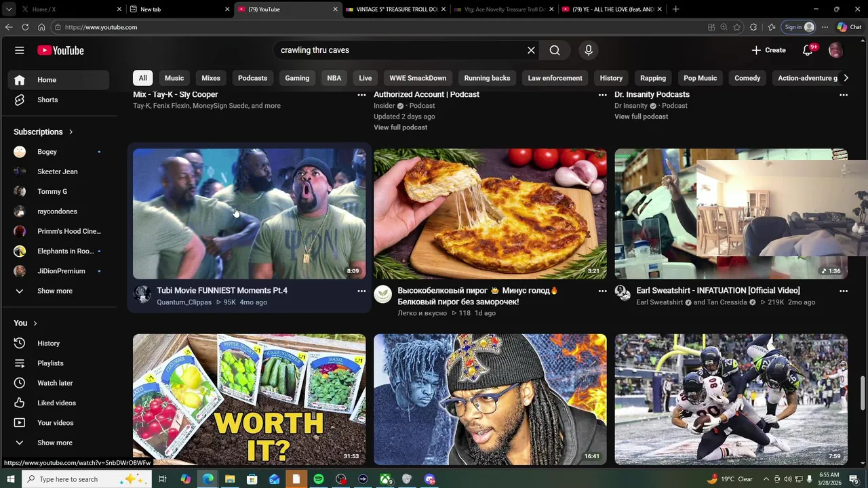View full Dr. Insanity podcast

pyautogui.click(x=641, y=117)
